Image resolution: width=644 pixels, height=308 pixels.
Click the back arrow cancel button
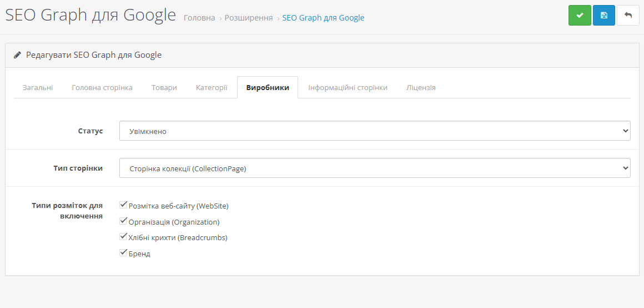(x=628, y=16)
